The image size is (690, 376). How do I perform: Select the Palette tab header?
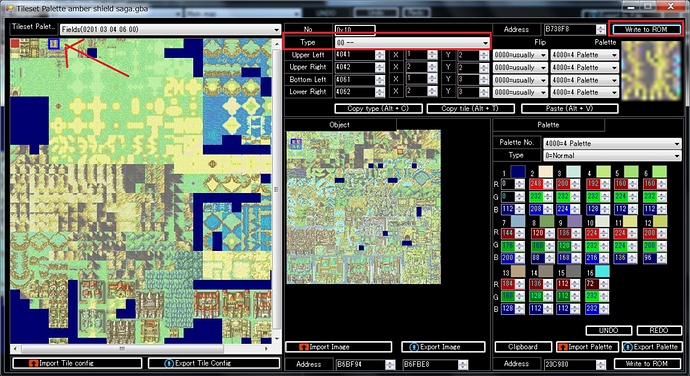[548, 125]
